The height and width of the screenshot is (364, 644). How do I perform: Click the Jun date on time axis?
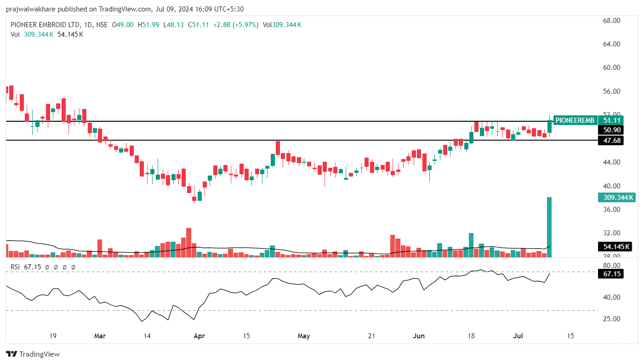click(418, 336)
